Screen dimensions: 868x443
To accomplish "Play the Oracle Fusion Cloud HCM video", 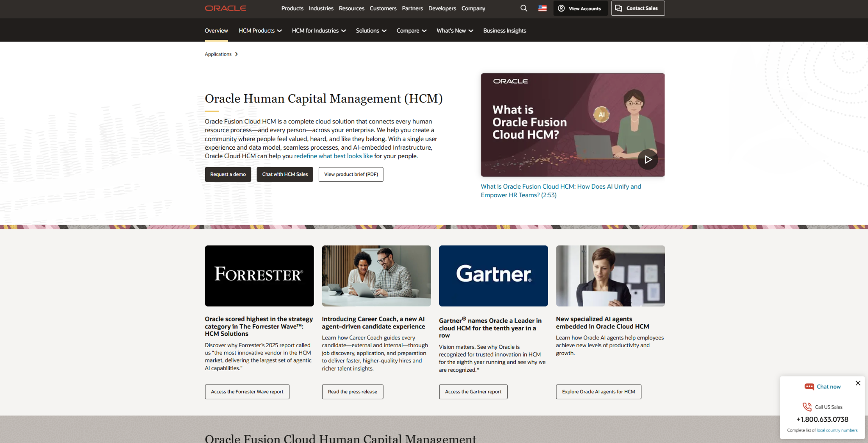I will (x=648, y=159).
